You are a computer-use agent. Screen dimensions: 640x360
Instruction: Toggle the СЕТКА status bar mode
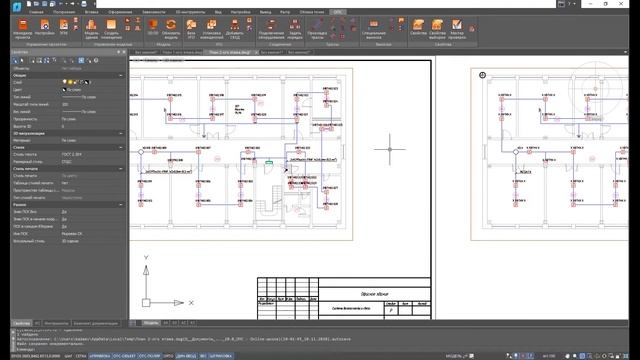pyautogui.click(x=81, y=356)
